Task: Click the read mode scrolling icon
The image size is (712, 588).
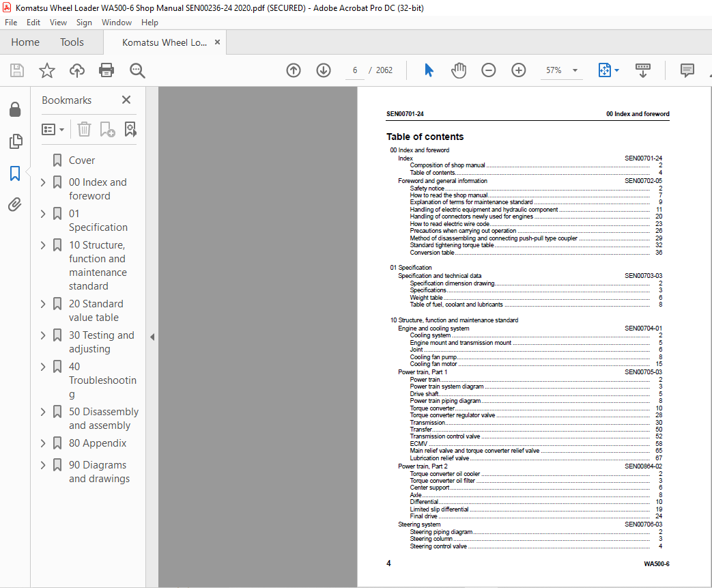Action: 642,70
